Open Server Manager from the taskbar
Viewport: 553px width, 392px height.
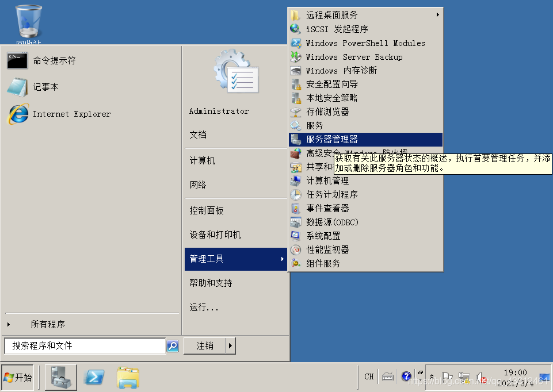point(60,377)
